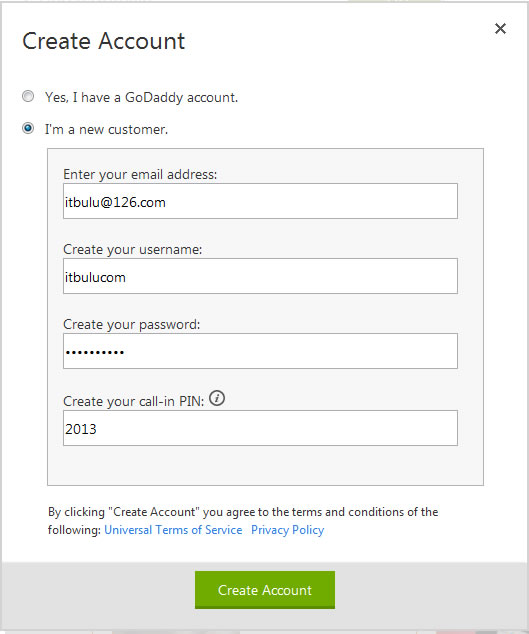Click the "Create your username" label

pos(132,249)
